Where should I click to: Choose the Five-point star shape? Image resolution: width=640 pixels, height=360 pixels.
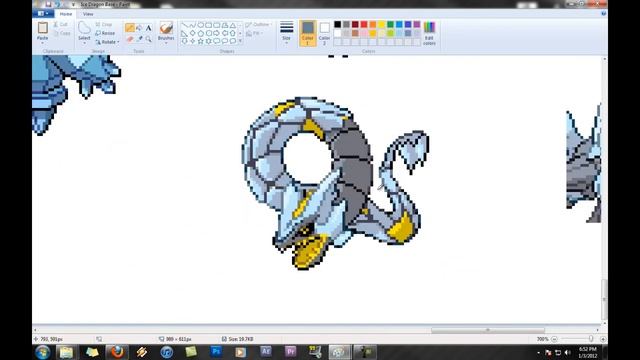coord(200,41)
